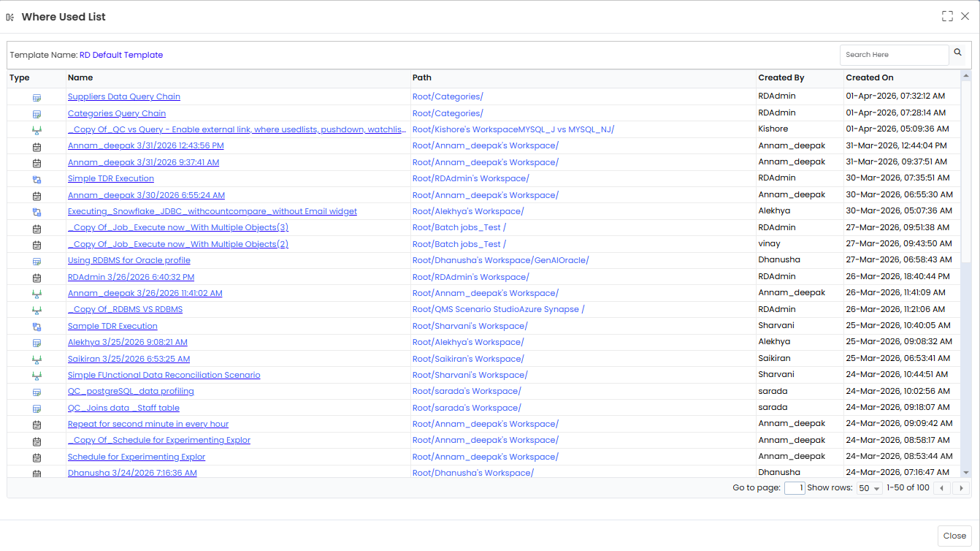Click the type icon for _Copy Of_RDBMS VS RDBMS

(37, 310)
